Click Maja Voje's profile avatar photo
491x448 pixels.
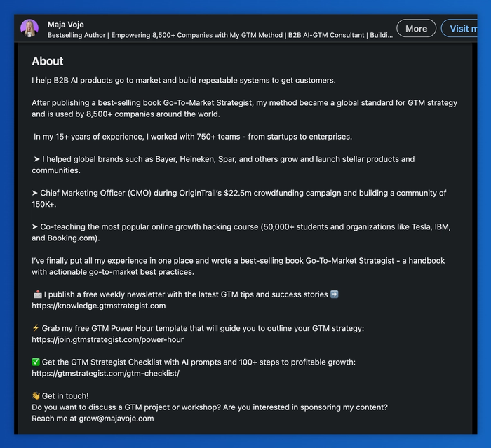29,28
